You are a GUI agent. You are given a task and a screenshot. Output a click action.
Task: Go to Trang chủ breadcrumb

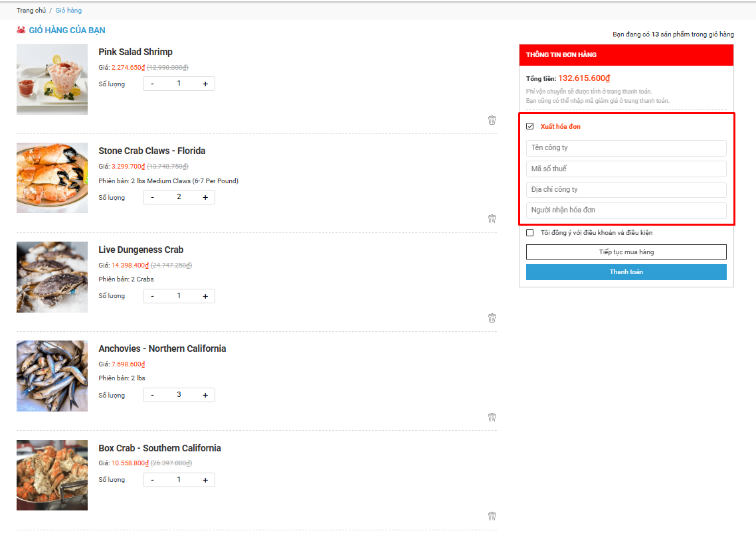(31, 10)
